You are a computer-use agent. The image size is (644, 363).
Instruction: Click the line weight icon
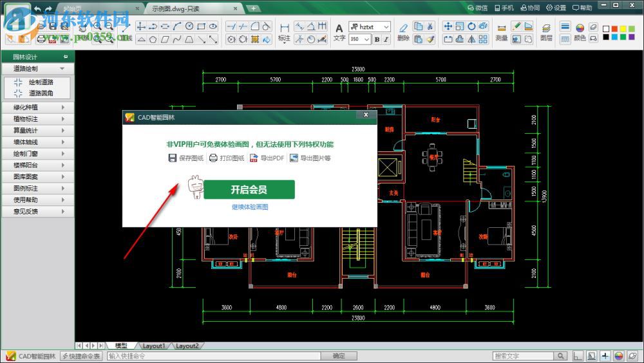(x=565, y=26)
